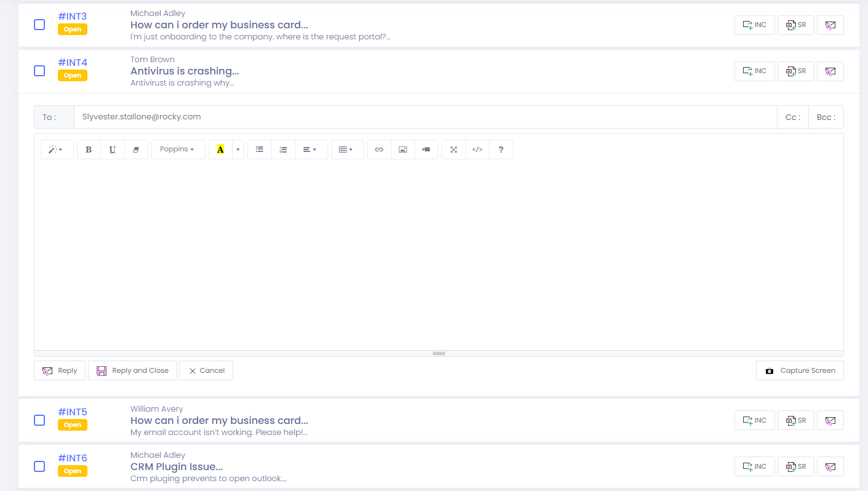Open more colors arrow beside highlight
Image resolution: width=868 pixels, height=491 pixels.
[238, 150]
